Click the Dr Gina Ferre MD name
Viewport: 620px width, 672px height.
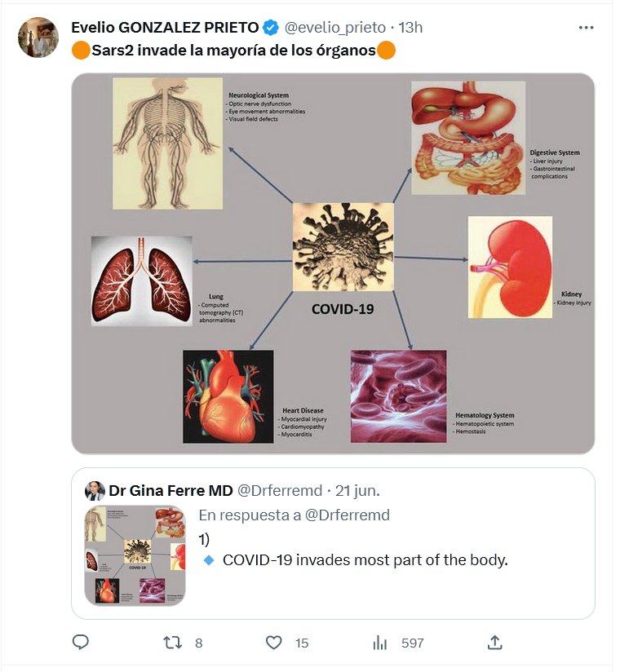tap(170, 491)
